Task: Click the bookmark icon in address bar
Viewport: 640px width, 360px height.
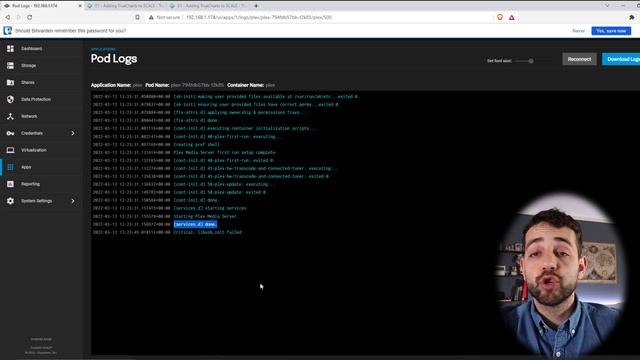Action: tap(137, 17)
